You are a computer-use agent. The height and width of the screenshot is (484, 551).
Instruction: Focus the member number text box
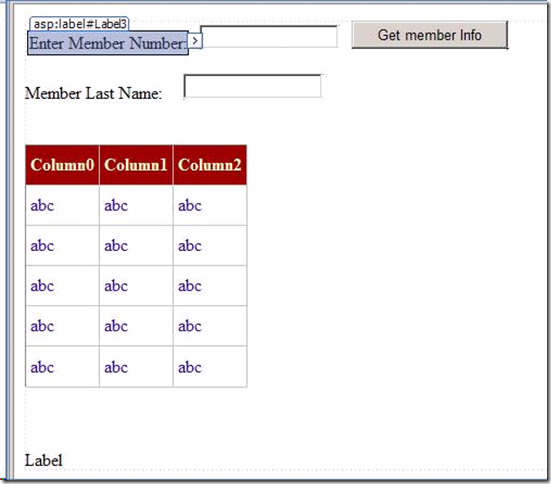coord(269,36)
